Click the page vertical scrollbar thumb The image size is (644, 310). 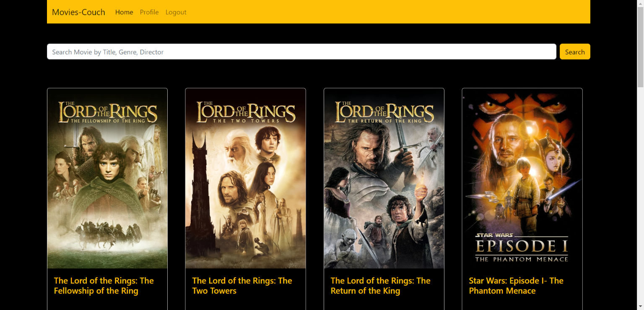coord(640,46)
